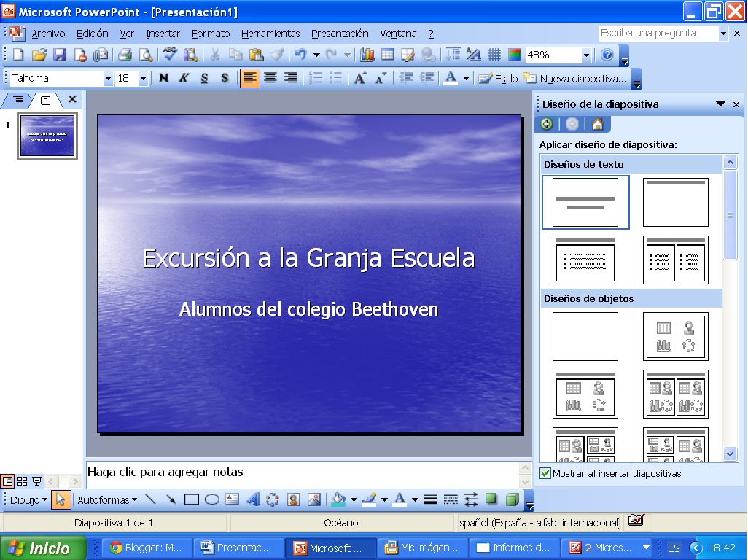
Task: Open the zoom level dropdown showing 48%
Action: coord(588,54)
